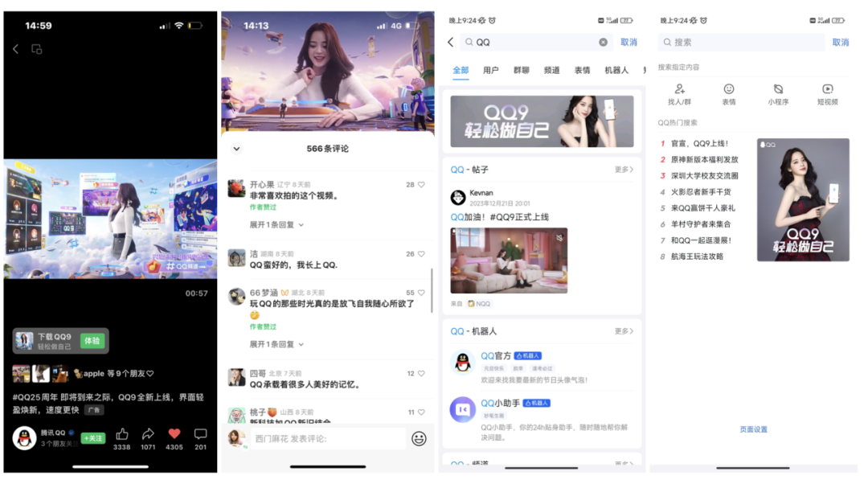Tap the 发表评论 input field
This screenshot has height=484, width=868.
point(328,439)
